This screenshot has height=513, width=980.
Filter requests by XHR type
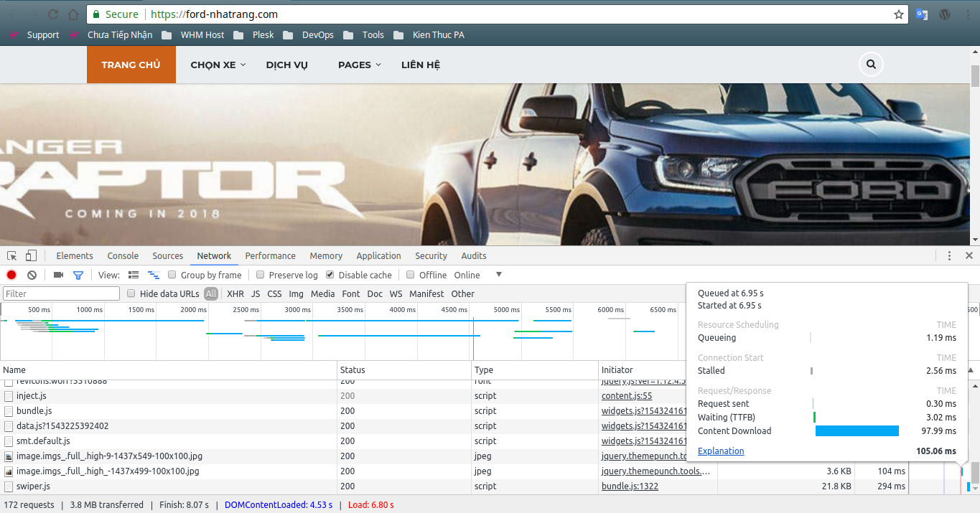[235, 293]
